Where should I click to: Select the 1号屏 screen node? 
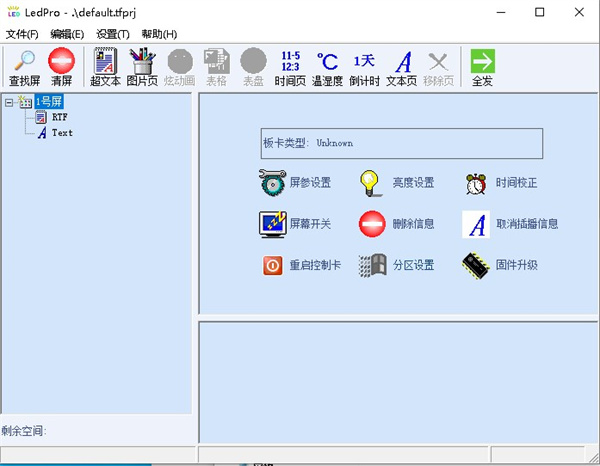(x=49, y=102)
